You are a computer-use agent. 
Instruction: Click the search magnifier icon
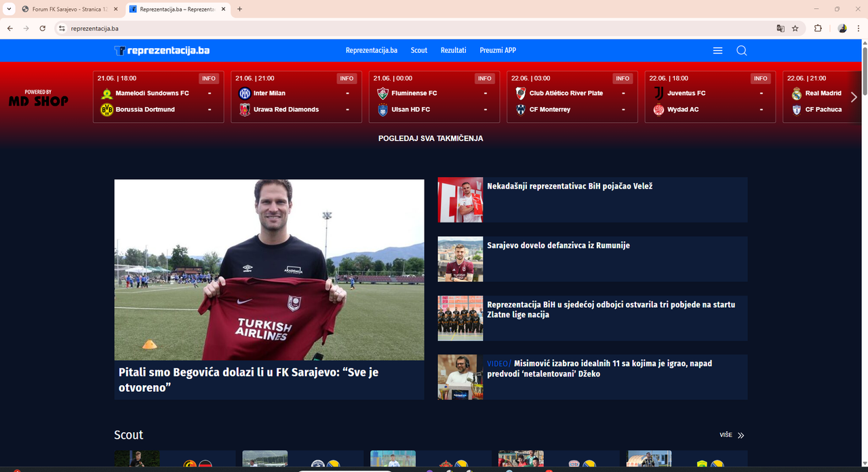[x=741, y=50]
